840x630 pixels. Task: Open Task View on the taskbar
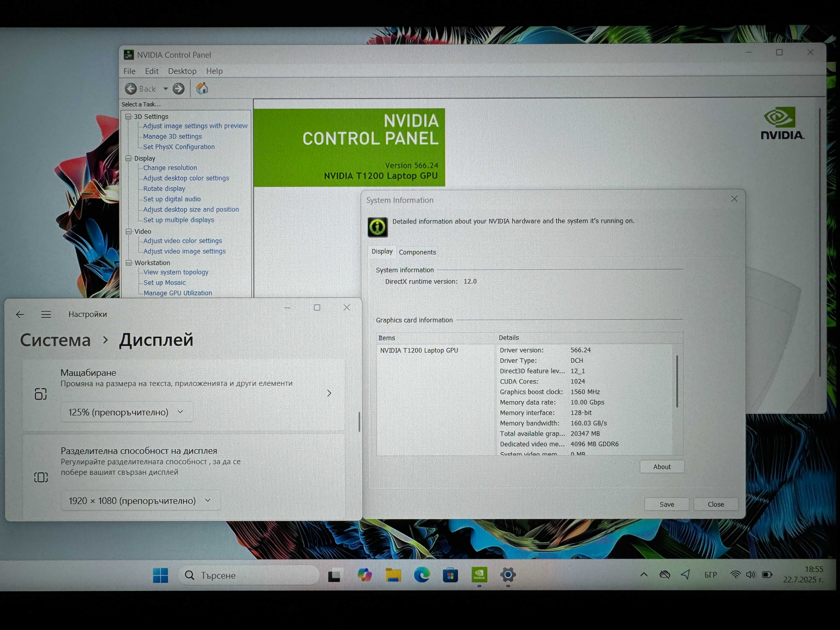(x=335, y=575)
